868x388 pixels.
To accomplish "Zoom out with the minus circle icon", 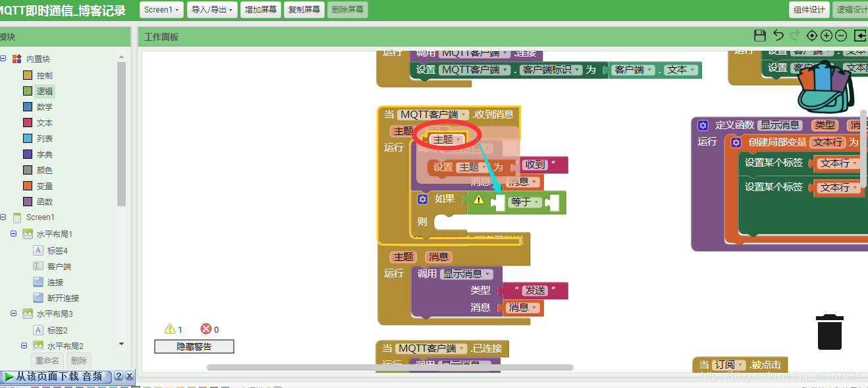I will point(841,36).
